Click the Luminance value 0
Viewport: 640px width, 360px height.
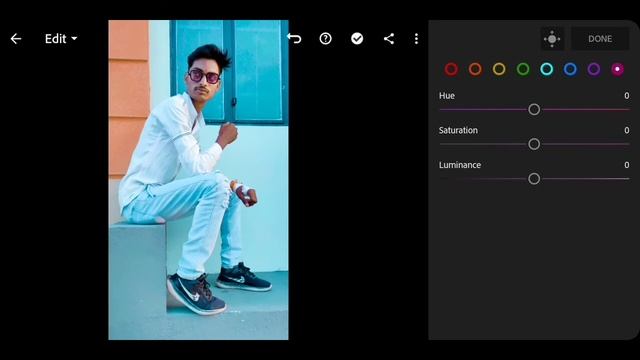pyautogui.click(x=627, y=165)
